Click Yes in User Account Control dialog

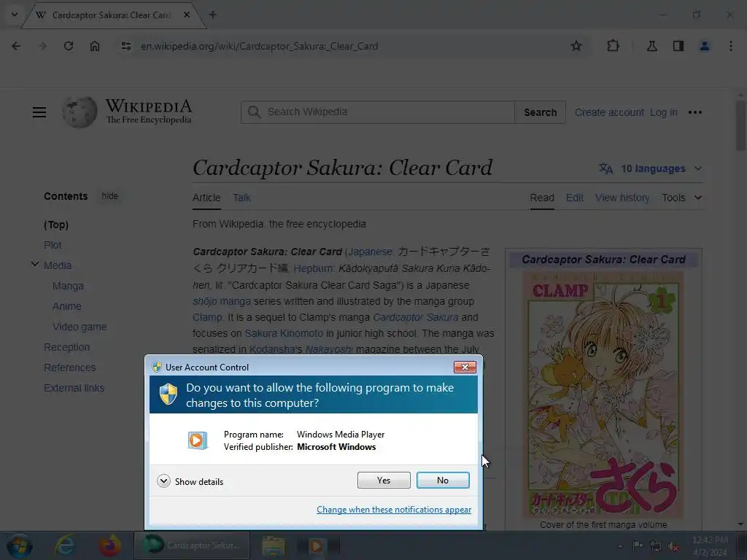pos(384,480)
